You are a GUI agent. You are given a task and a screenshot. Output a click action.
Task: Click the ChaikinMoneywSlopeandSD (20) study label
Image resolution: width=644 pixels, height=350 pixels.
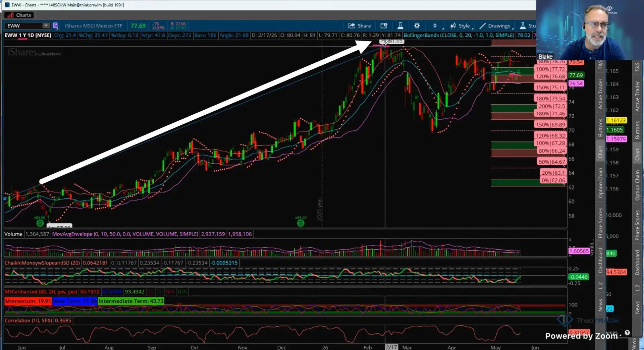pos(42,263)
